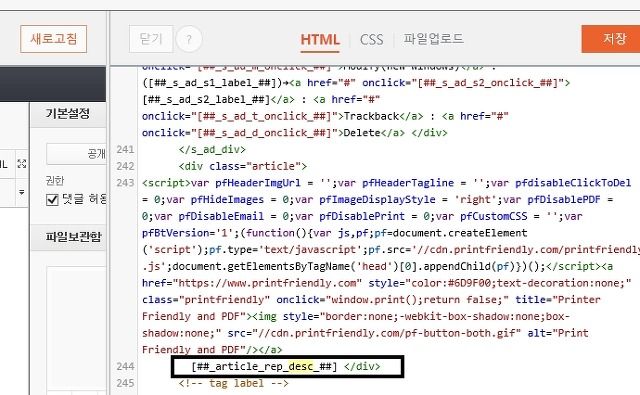
Task: Switch to the CSS tab
Action: tap(371, 40)
